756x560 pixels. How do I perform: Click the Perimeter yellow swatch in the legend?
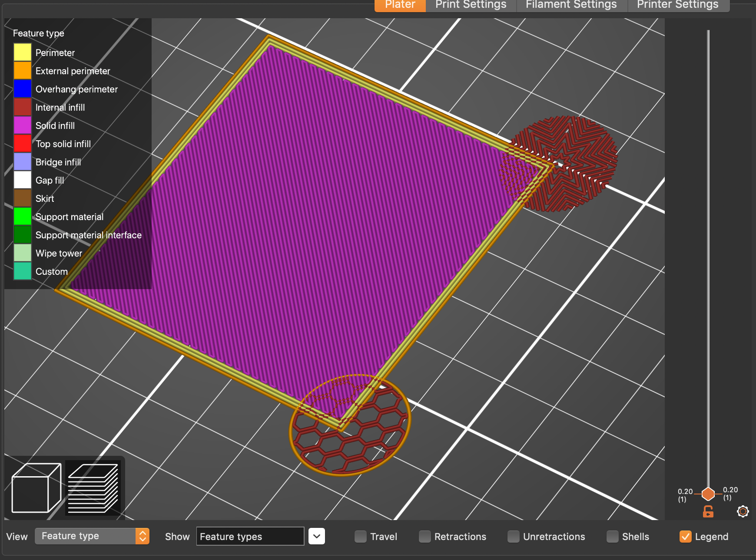22,52
